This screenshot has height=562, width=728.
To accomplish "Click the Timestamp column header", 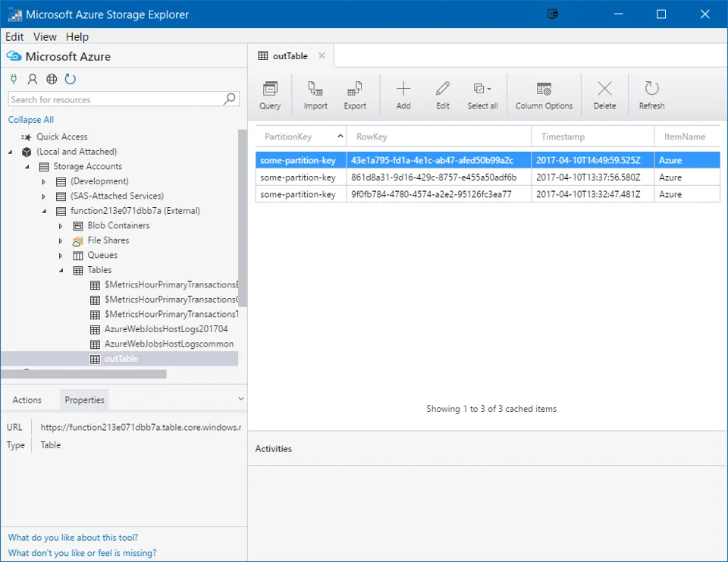I will point(592,137).
